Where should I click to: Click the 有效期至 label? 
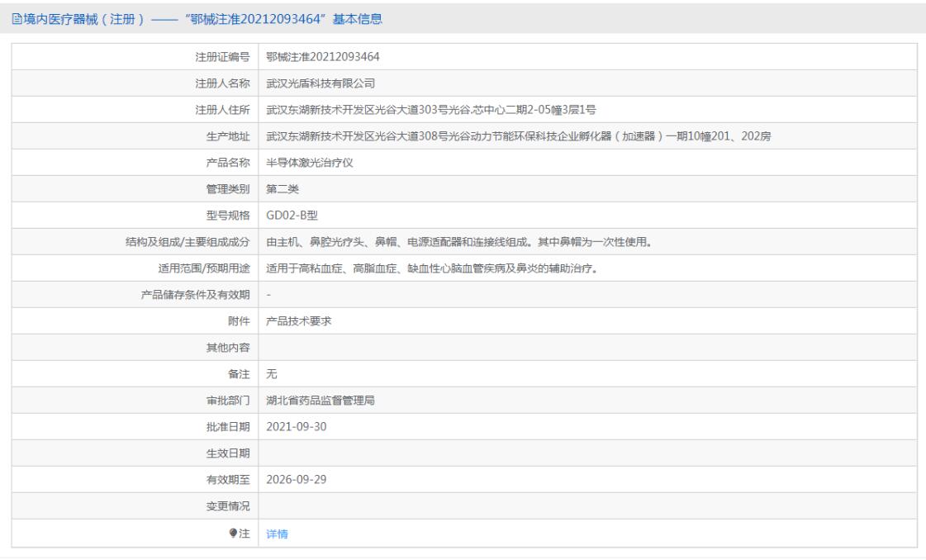pyautogui.click(x=228, y=480)
